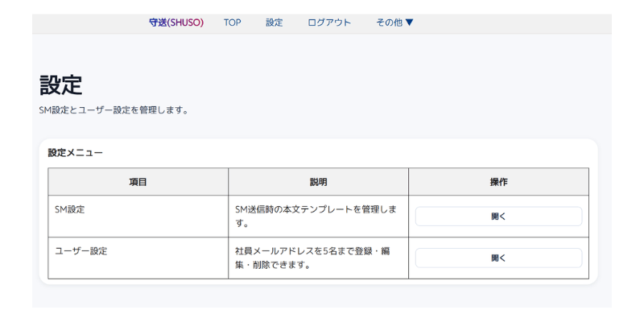The image size is (644, 322).
Task: Open 設定 in the top navigation
Action: [x=275, y=23]
